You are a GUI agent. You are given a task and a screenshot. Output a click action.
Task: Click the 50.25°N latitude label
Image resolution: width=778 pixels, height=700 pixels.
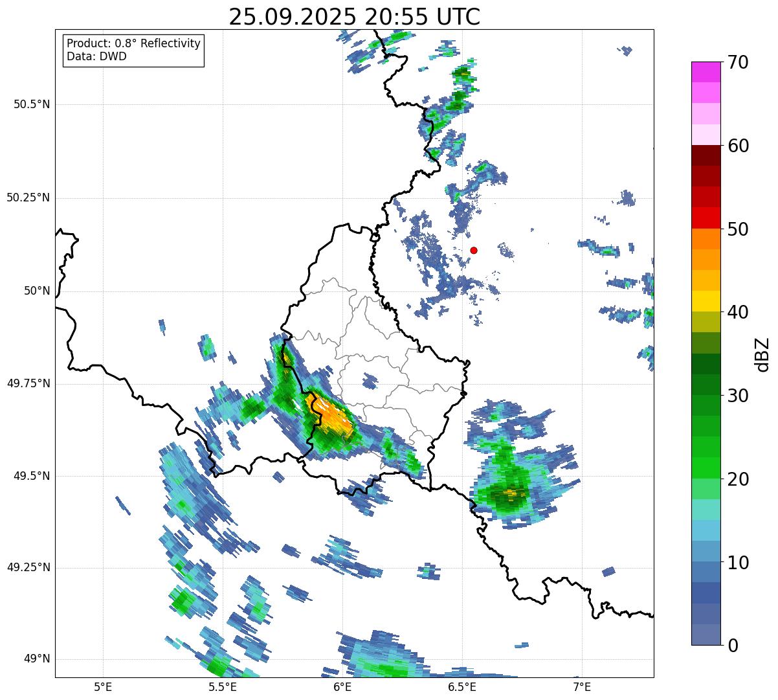[x=28, y=198]
